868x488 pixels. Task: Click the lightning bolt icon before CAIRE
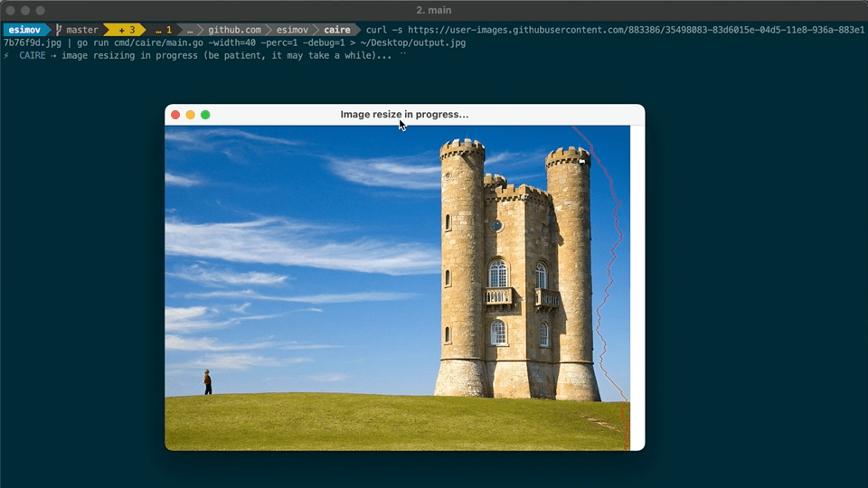pyautogui.click(x=6, y=55)
